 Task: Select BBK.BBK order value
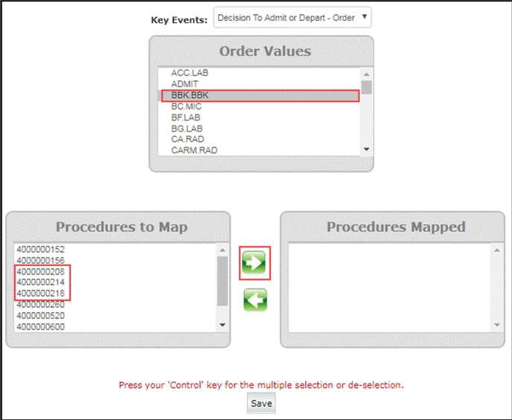click(260, 96)
